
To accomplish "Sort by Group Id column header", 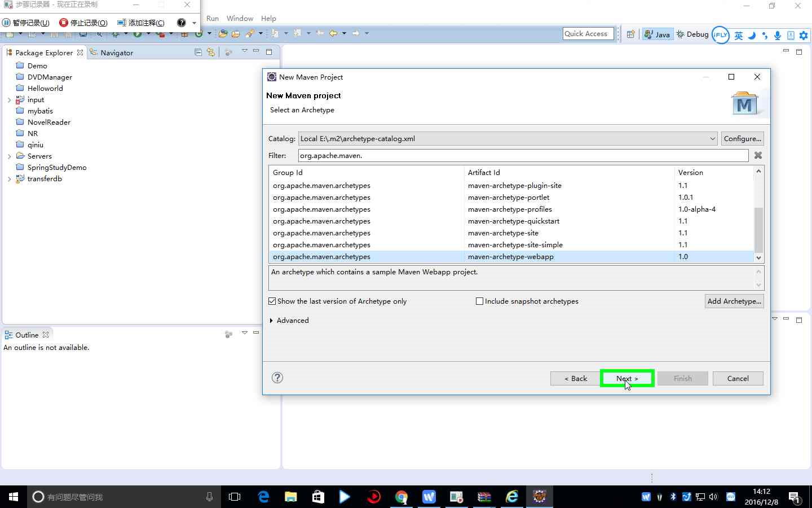I will (367, 172).
